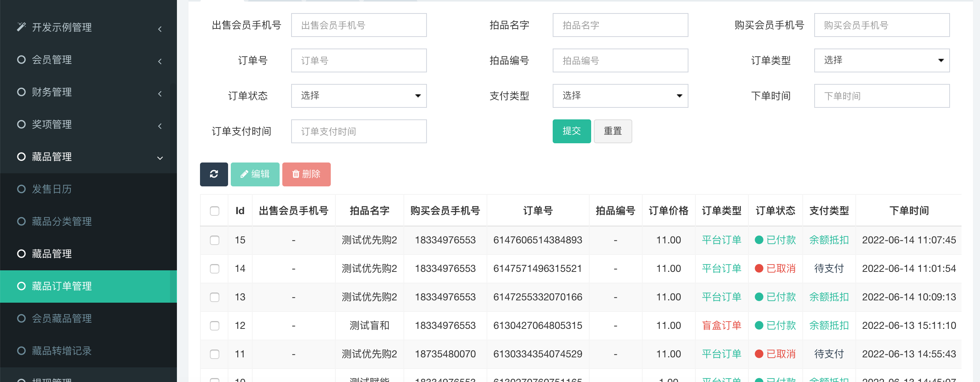Click the circle icon beside 发售日历
This screenshot has width=980, height=382.
click(22, 189)
